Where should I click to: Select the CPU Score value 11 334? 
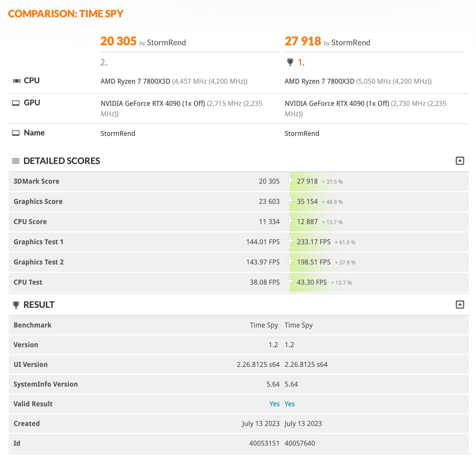[269, 222]
